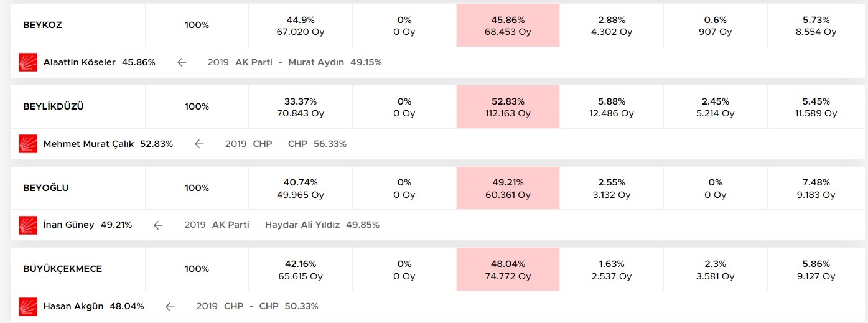The height and width of the screenshot is (323, 868).
Task: Click the left arrow after Alaattin Köseler 45.86%
Action: click(182, 62)
